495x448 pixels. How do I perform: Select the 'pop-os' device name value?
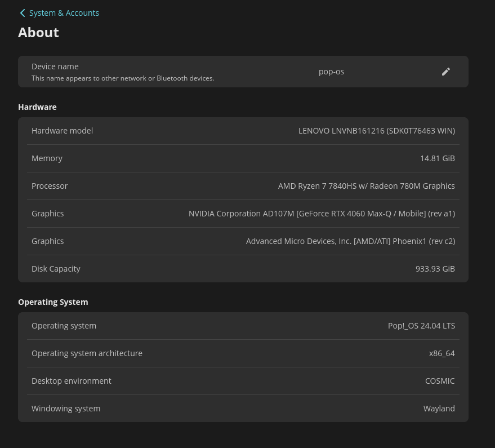coord(331,72)
